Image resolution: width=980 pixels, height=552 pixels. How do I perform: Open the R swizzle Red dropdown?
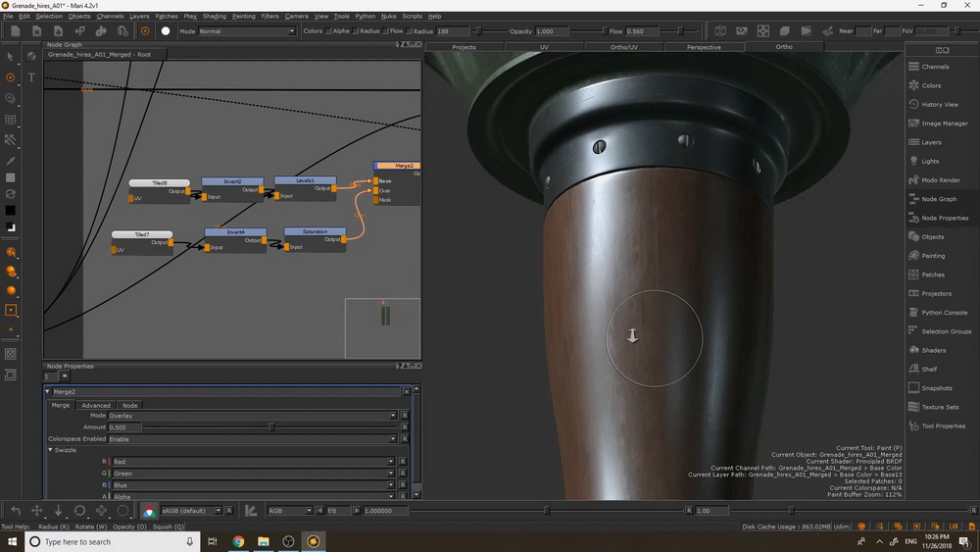[x=253, y=462]
